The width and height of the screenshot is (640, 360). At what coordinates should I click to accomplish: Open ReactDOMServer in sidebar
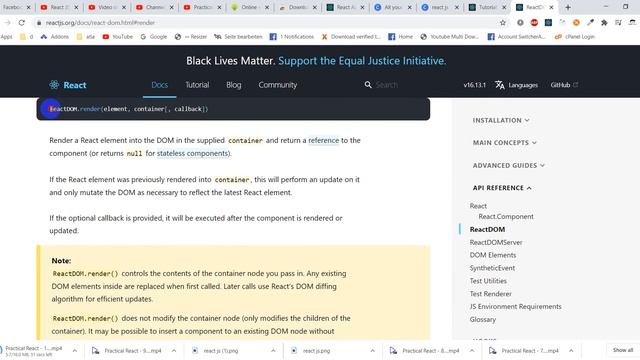pos(496,242)
